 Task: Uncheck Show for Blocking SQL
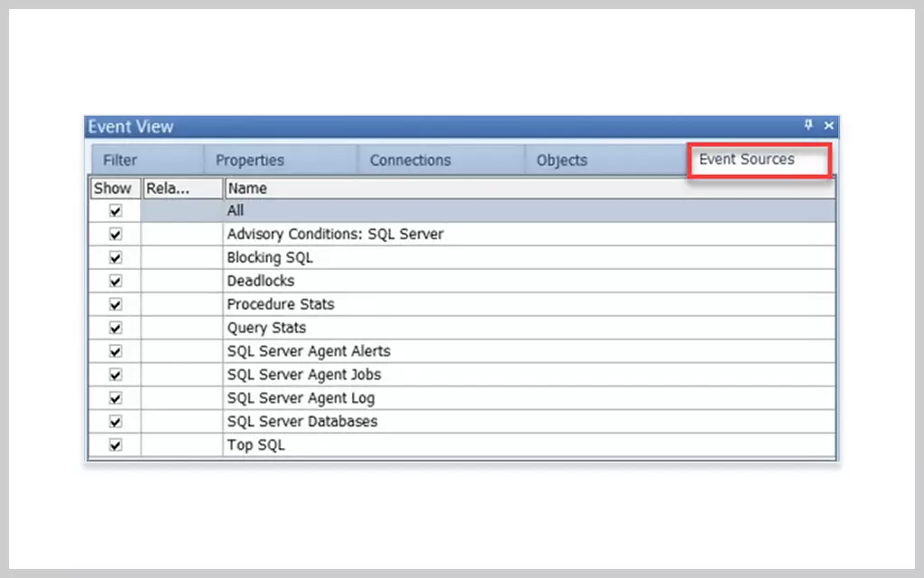(115, 257)
